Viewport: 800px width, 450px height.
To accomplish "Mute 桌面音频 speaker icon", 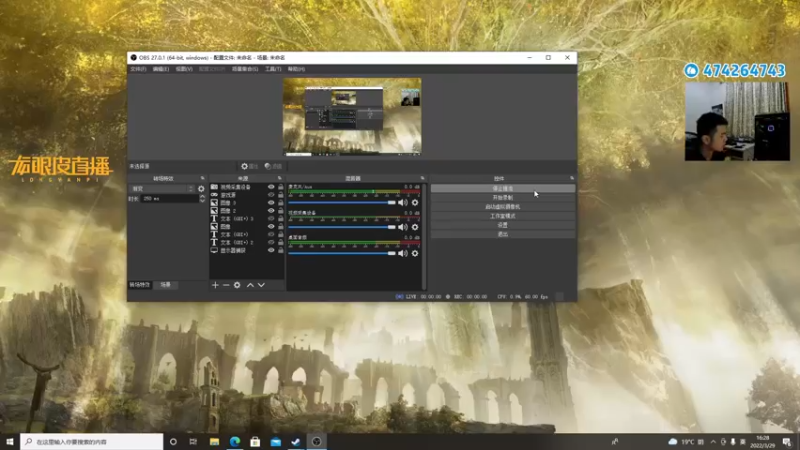I will click(x=403, y=253).
